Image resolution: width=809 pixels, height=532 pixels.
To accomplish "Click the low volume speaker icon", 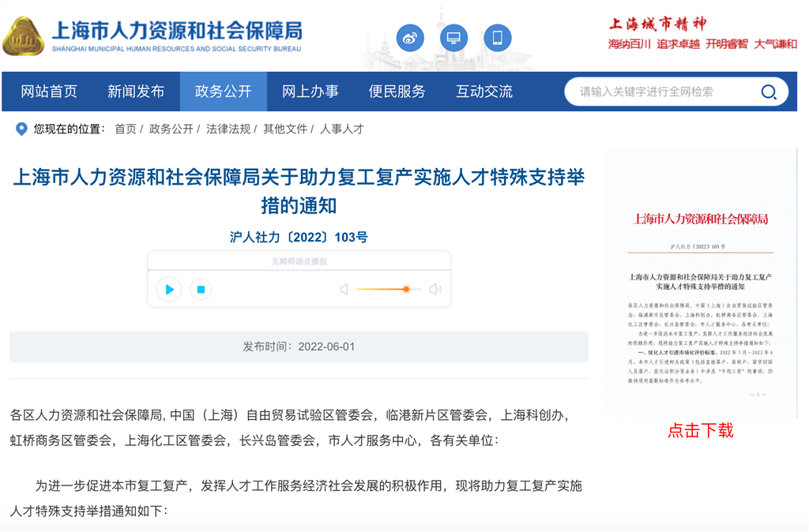I will click(x=344, y=289).
